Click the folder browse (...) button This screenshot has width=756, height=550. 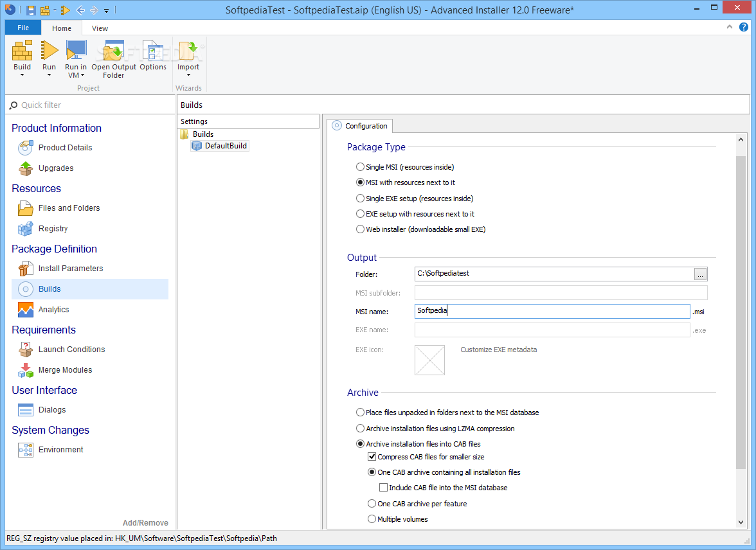pyautogui.click(x=700, y=274)
